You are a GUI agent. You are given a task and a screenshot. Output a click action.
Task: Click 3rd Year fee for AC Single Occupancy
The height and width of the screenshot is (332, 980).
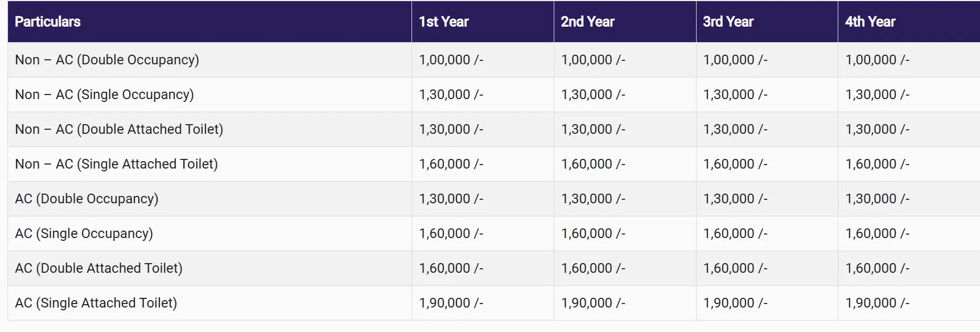click(x=735, y=233)
